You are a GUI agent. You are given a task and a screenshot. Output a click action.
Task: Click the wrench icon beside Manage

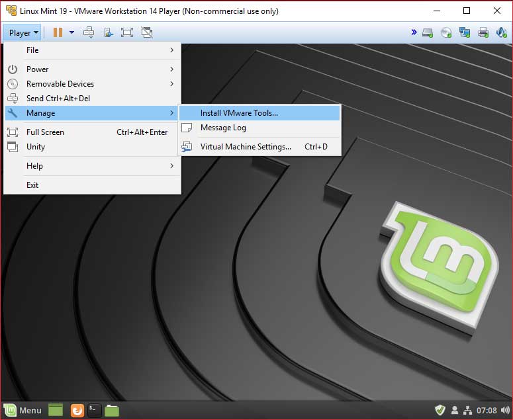point(13,113)
